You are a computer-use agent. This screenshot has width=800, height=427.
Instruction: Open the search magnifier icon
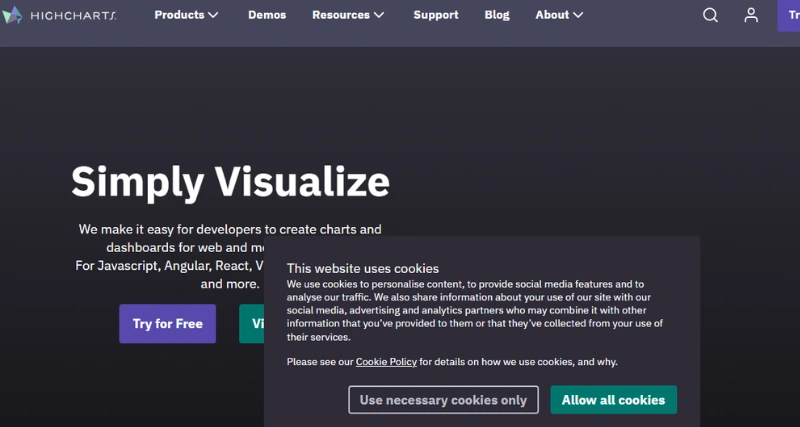(x=710, y=15)
